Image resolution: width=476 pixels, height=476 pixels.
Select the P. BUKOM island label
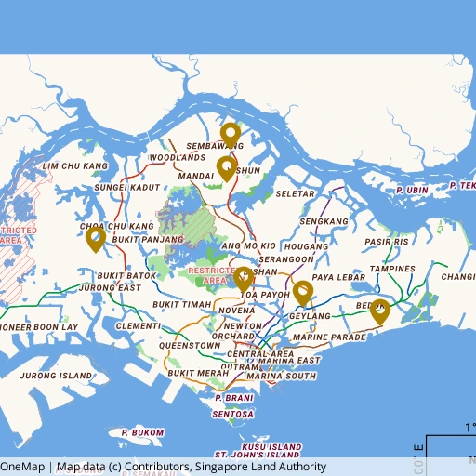143,432
